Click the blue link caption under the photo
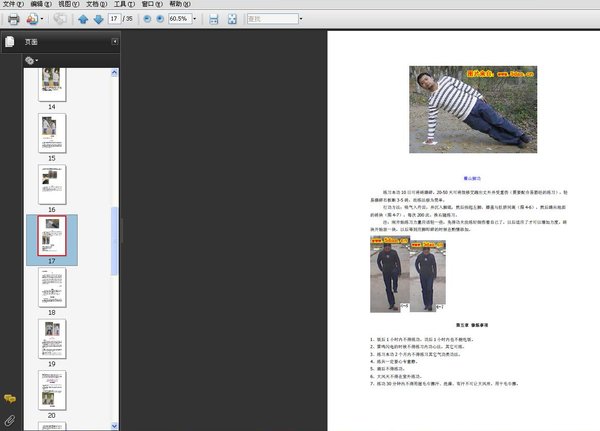 coord(472,178)
